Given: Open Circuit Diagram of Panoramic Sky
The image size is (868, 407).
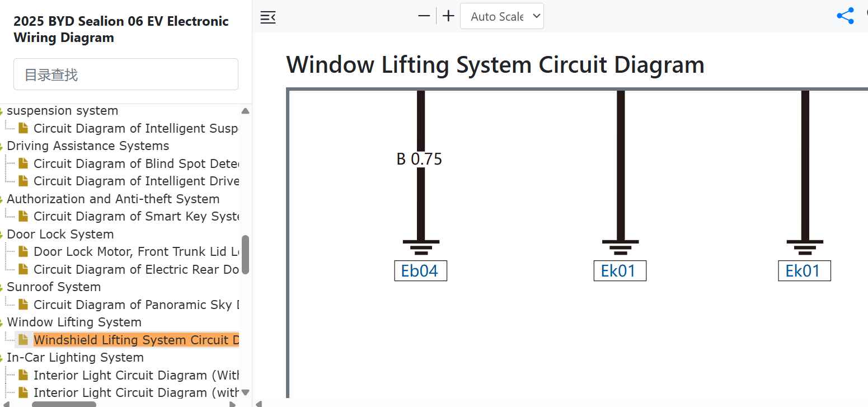Looking at the screenshot, I should [137, 305].
